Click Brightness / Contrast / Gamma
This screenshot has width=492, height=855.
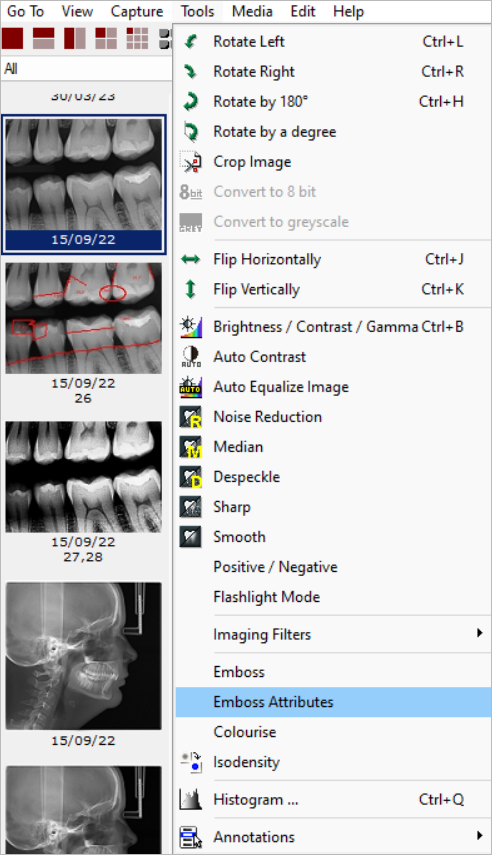click(x=315, y=327)
